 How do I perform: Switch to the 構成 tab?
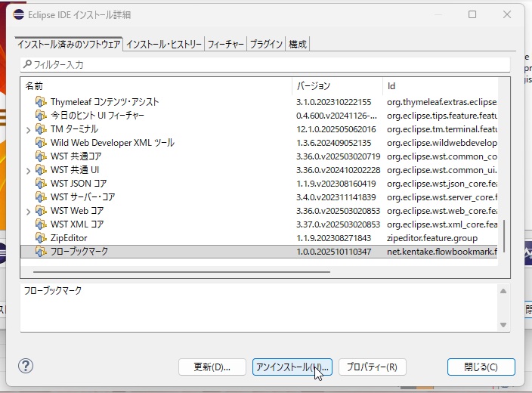[298, 45]
